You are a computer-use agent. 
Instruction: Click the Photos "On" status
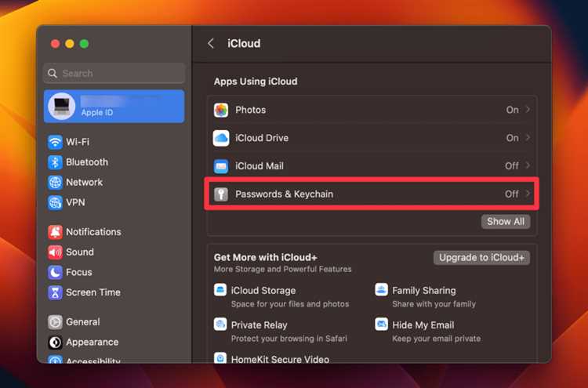click(512, 110)
